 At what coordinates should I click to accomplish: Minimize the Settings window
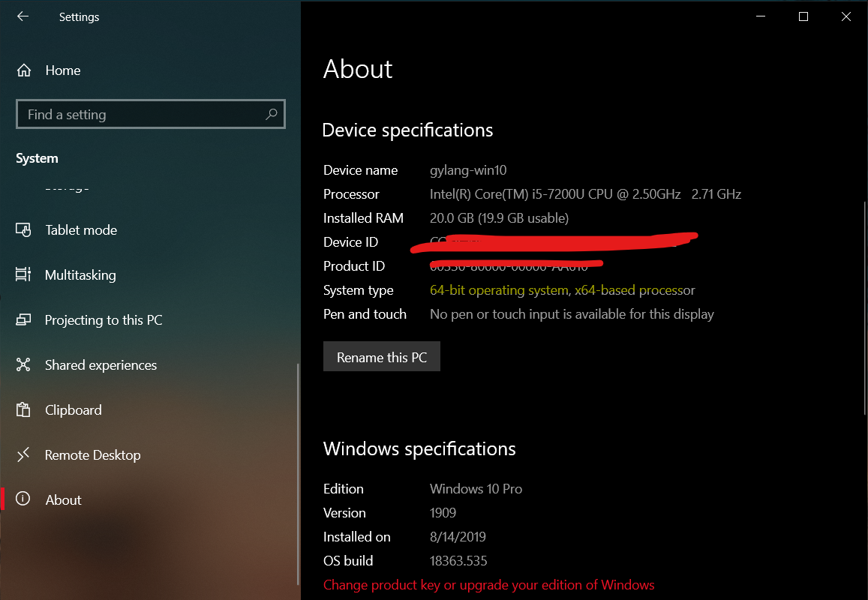761,16
